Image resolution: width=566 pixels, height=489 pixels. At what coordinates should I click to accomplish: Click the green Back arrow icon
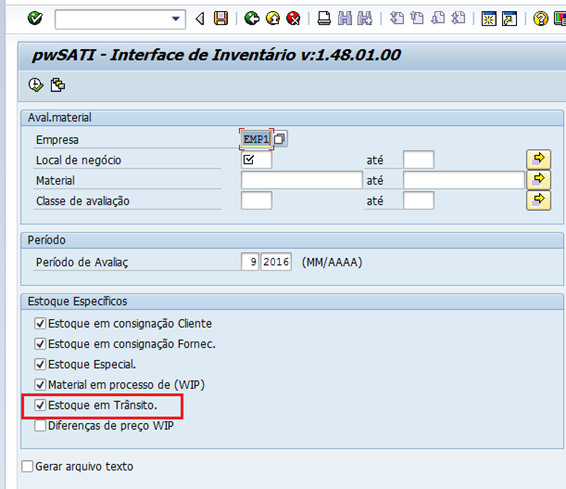click(252, 18)
